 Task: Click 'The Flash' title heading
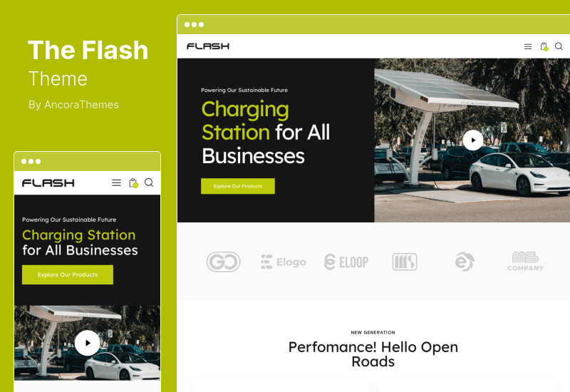click(88, 50)
